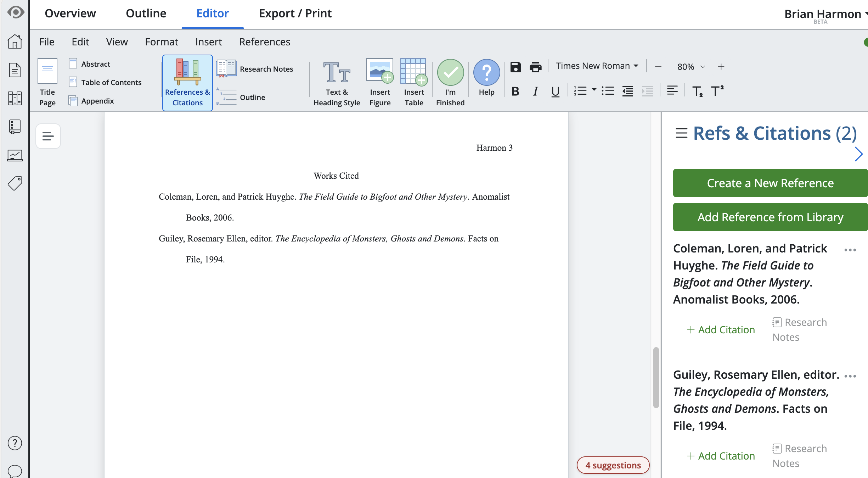Open the File menu
Viewport: 868px width, 478px height.
pos(46,42)
